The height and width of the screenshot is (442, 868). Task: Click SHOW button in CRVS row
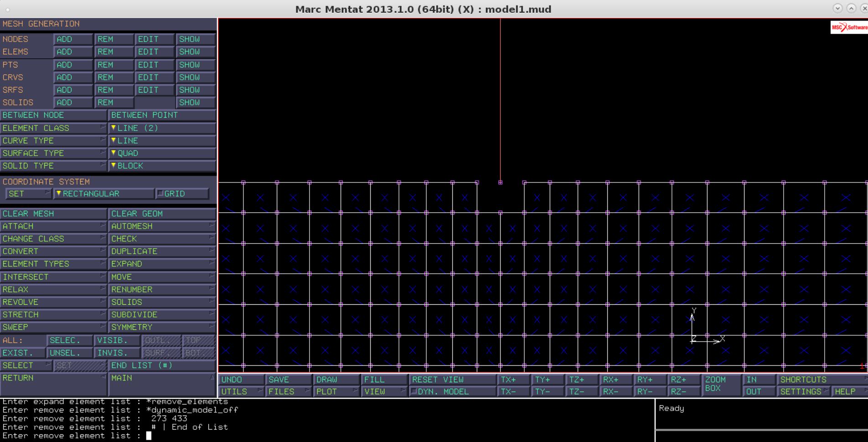pyautogui.click(x=196, y=78)
